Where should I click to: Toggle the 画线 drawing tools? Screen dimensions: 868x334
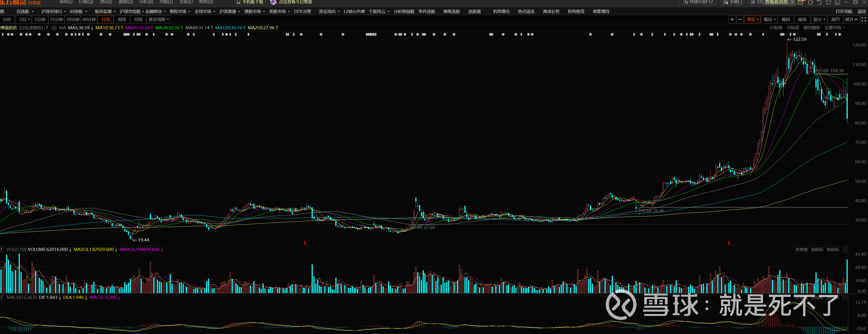coord(802,20)
